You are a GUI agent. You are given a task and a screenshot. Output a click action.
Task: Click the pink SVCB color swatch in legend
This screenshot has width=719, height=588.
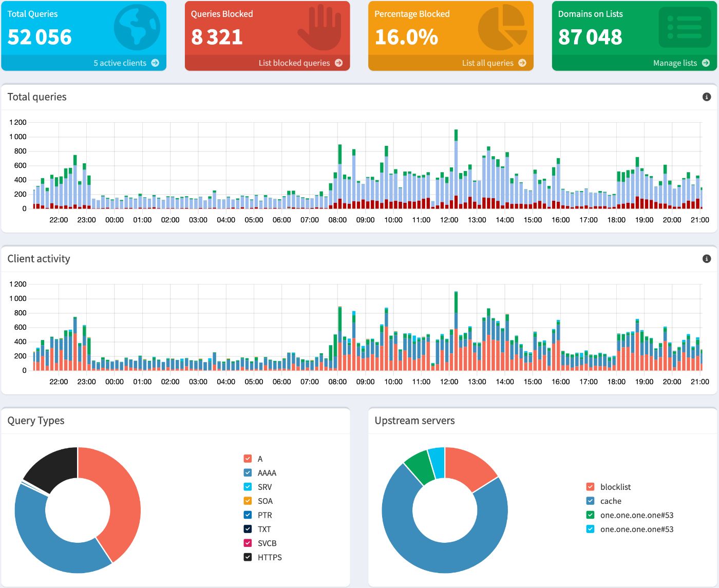point(247,543)
